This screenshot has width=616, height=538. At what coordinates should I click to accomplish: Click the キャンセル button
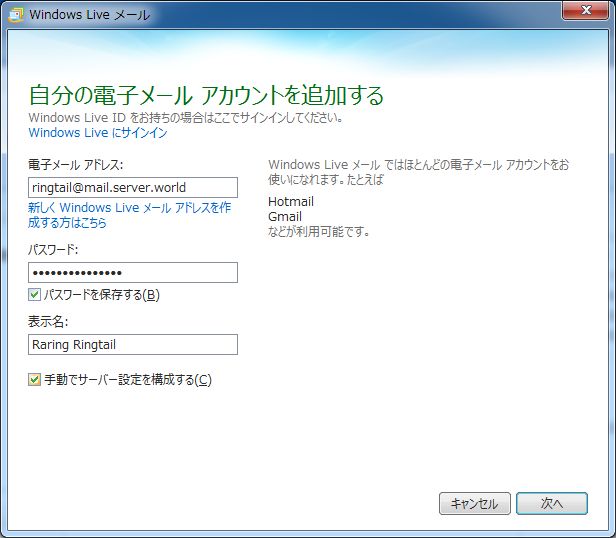coord(475,503)
